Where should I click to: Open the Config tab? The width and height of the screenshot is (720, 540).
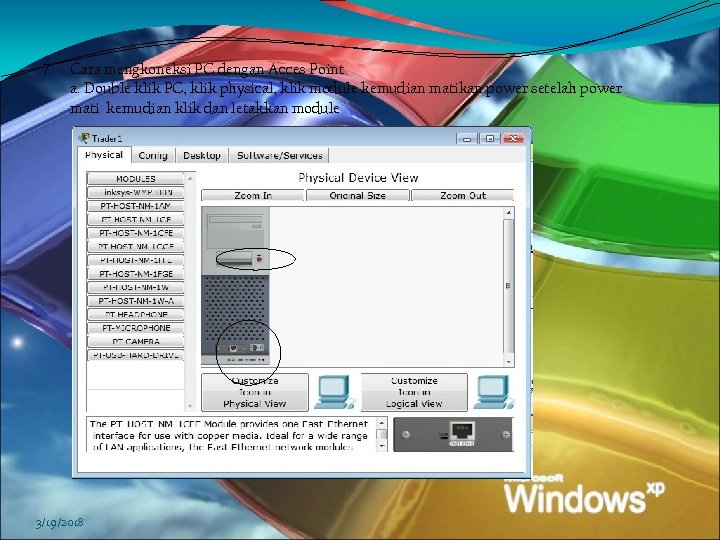click(153, 156)
